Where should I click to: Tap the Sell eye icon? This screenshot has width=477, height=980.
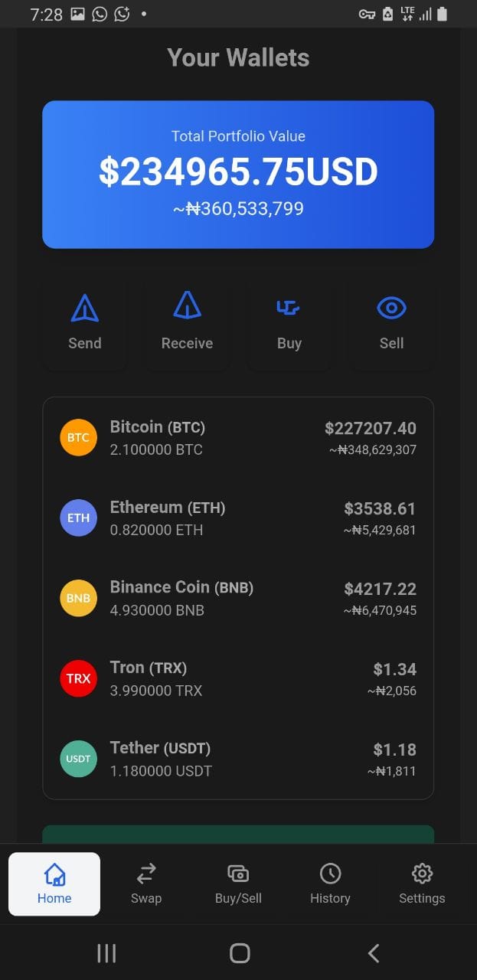[391, 308]
